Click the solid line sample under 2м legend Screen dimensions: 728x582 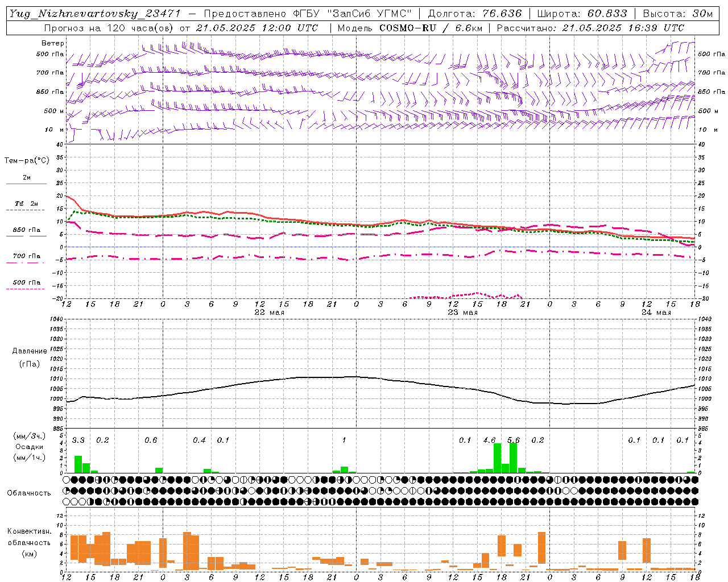(x=26, y=184)
